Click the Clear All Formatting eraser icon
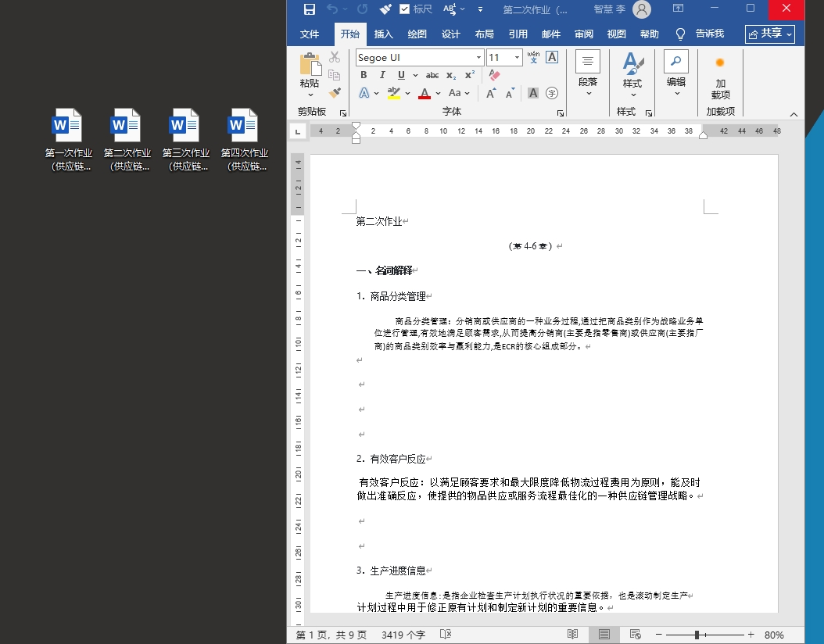This screenshot has width=824, height=644. (494, 75)
